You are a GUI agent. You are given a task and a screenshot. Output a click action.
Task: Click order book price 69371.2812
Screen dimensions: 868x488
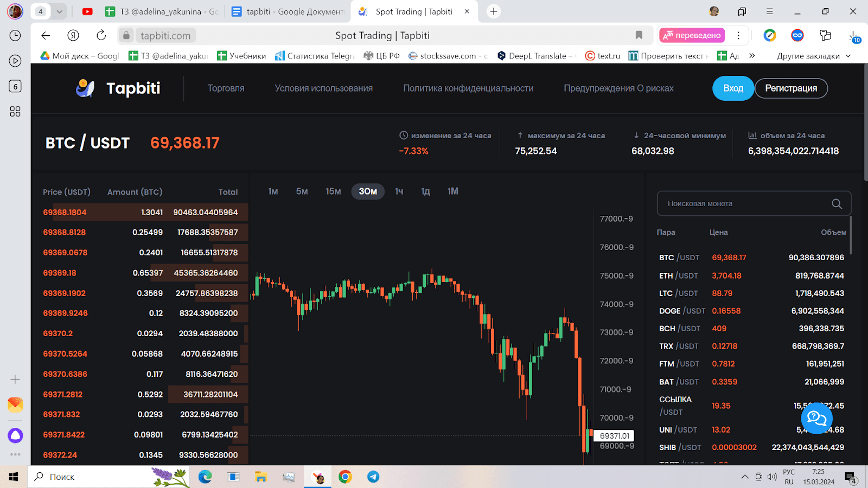(x=63, y=395)
